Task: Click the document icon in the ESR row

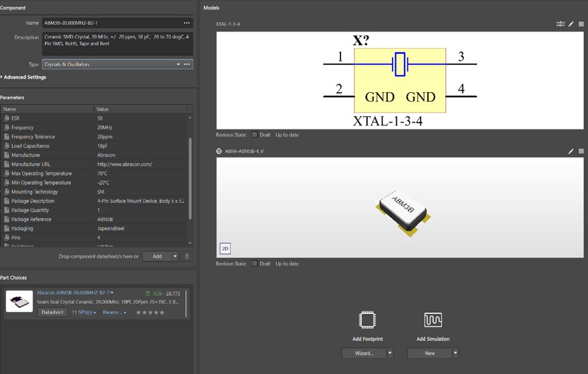Action: [x=6, y=118]
